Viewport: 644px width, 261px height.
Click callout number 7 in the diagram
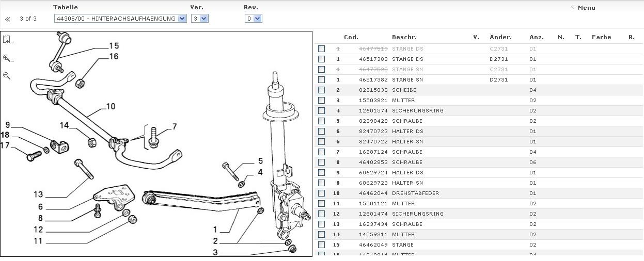tap(175, 126)
